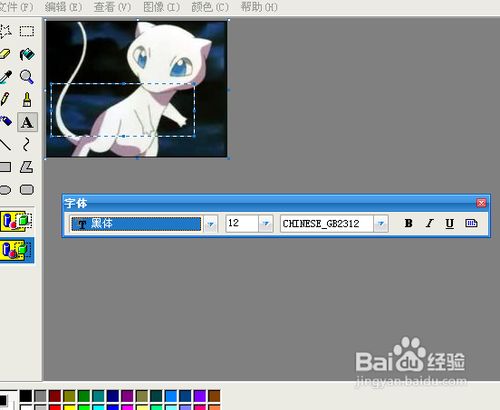The width and height of the screenshot is (500, 410).
Task: Pick the dark gray color swatch
Action: pyautogui.click(x=40, y=396)
